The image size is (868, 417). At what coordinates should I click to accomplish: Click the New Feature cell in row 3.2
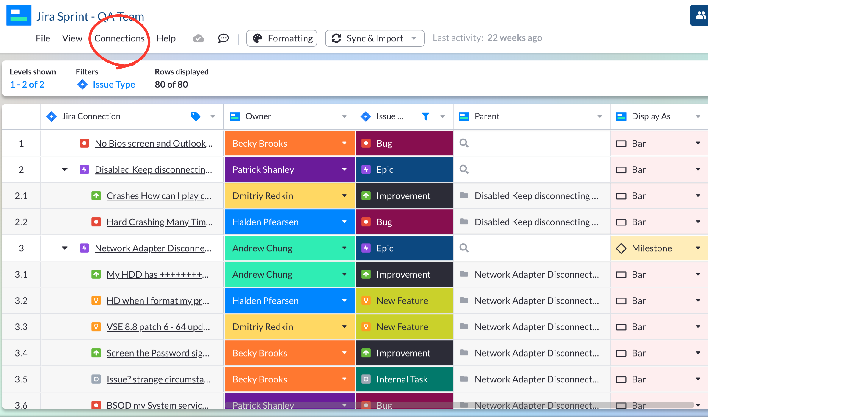coord(404,300)
